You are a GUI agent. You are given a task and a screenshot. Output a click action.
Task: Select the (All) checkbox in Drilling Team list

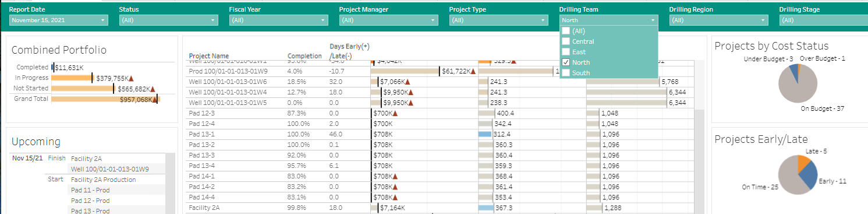coord(565,31)
